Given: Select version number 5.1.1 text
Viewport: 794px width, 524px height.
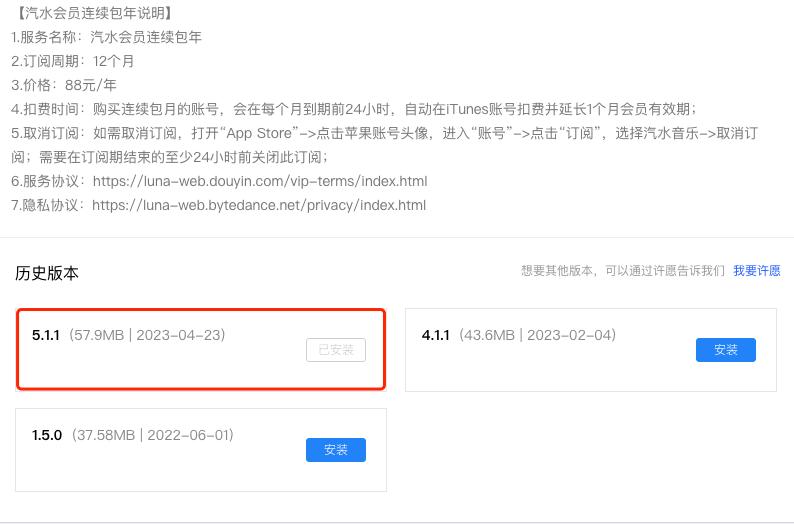Looking at the screenshot, I should tap(46, 335).
